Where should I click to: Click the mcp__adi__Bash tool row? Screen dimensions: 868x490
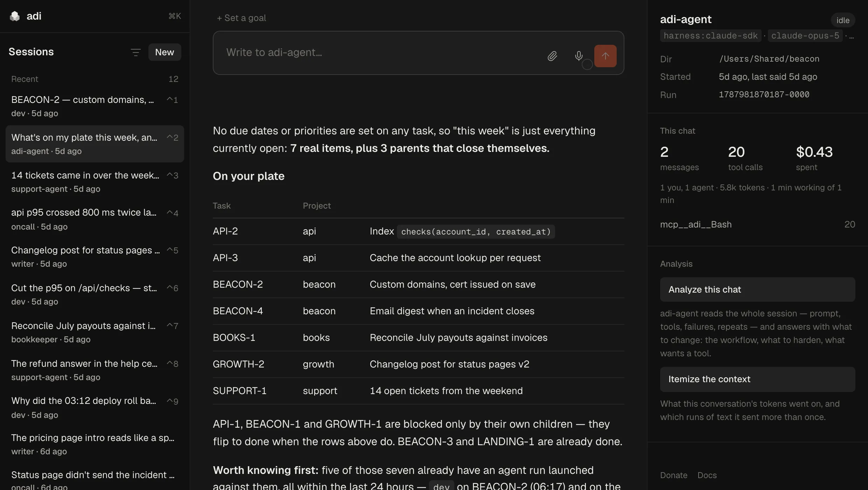pyautogui.click(x=757, y=224)
